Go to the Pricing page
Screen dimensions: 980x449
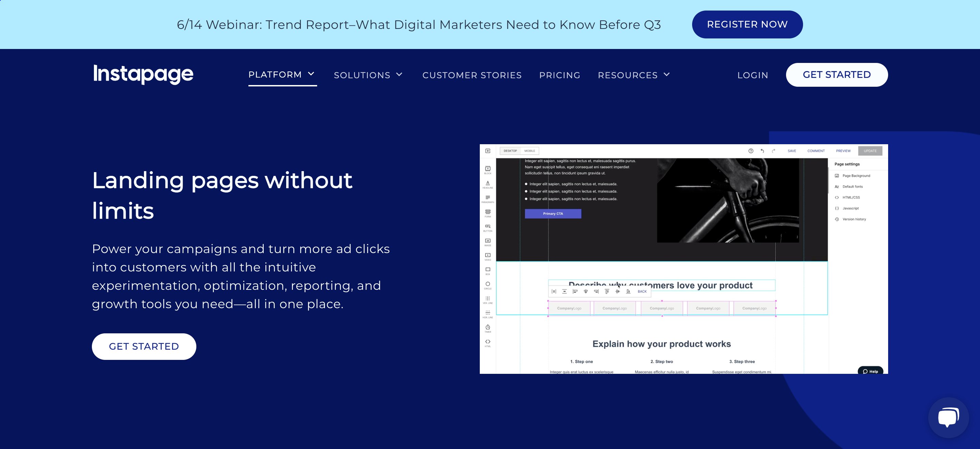560,75
